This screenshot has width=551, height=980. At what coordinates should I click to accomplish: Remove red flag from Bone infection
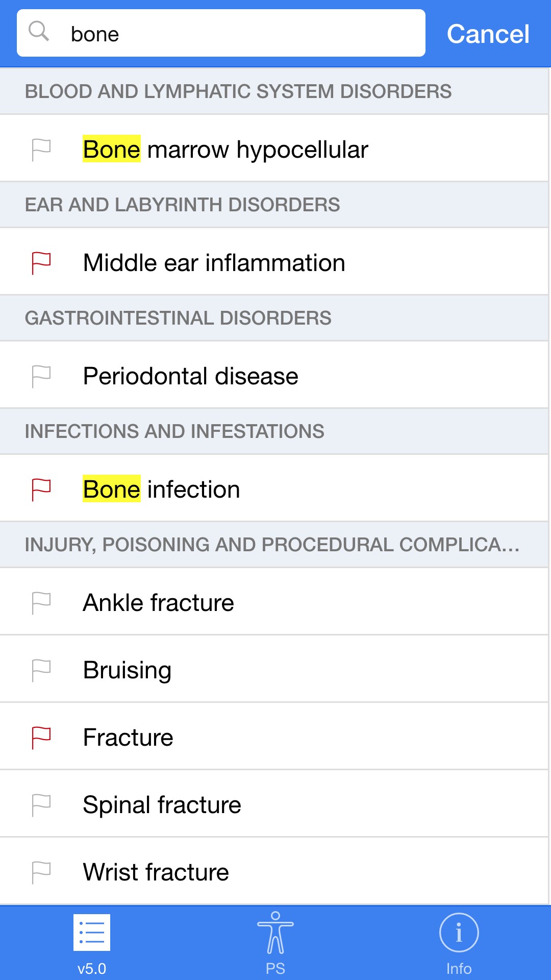pos(41,489)
